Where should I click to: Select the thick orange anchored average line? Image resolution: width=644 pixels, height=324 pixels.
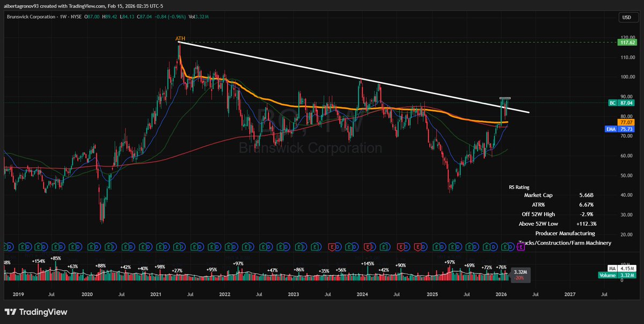343,108
